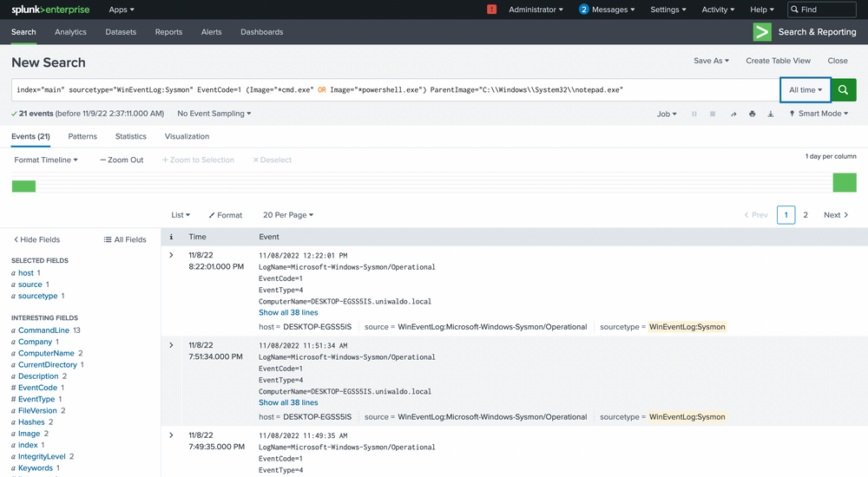Run search with the green magnifier button
The height and width of the screenshot is (477, 868).
pyautogui.click(x=844, y=90)
